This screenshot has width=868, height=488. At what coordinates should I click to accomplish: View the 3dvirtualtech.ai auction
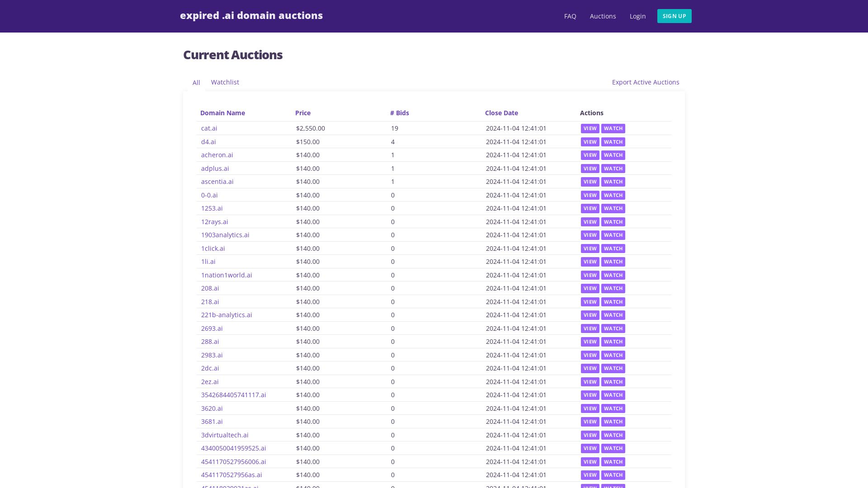[590, 435]
